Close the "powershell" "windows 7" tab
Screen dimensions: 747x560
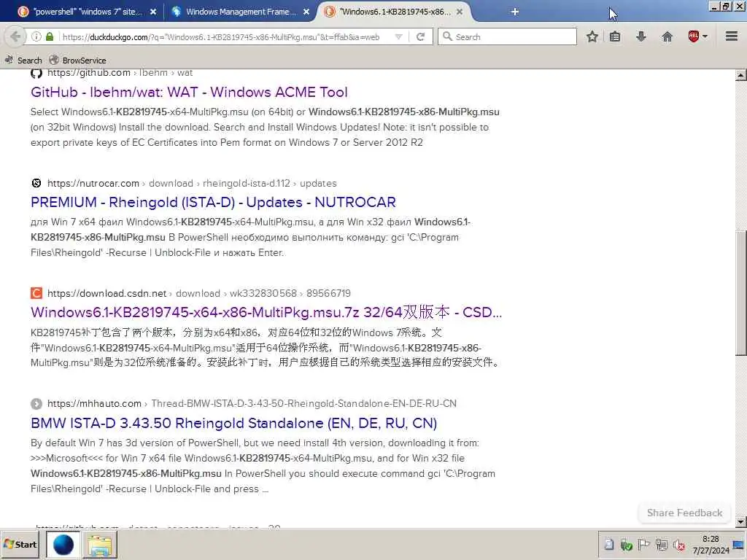click(x=153, y=12)
